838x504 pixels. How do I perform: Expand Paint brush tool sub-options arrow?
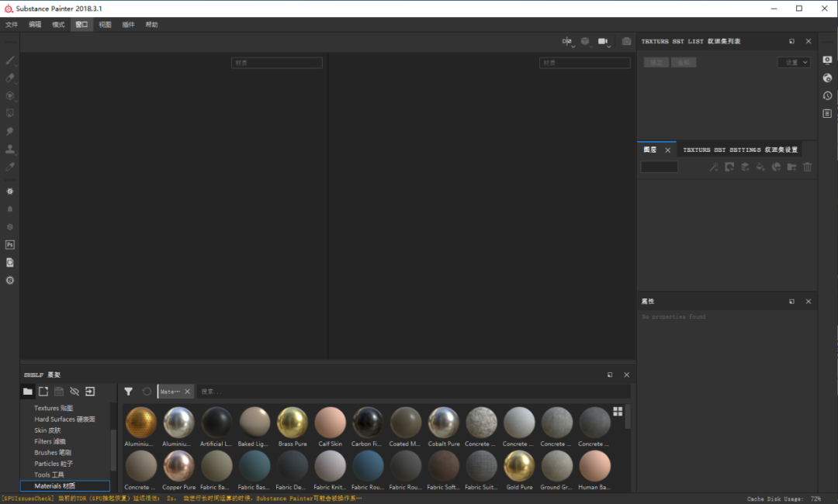16,66
